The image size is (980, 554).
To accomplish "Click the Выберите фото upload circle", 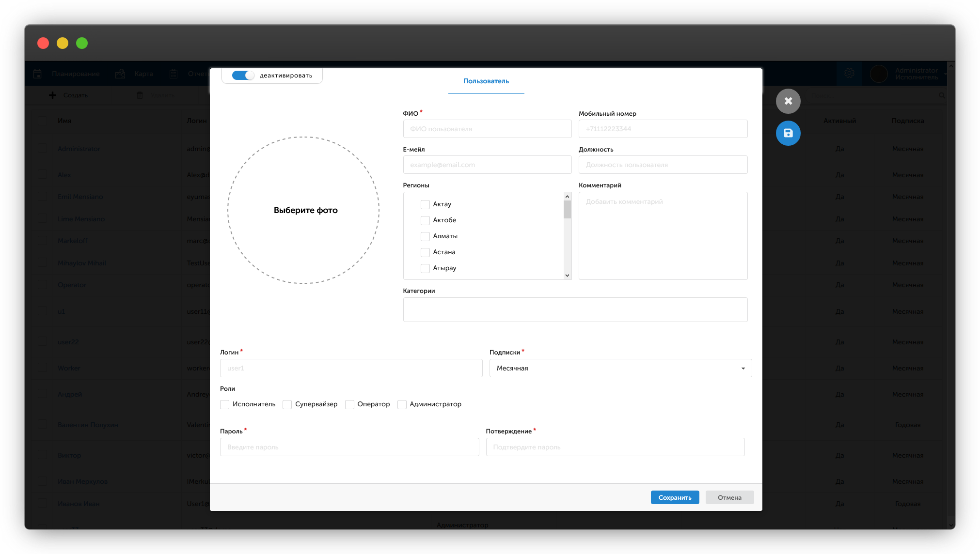I will tap(304, 210).
